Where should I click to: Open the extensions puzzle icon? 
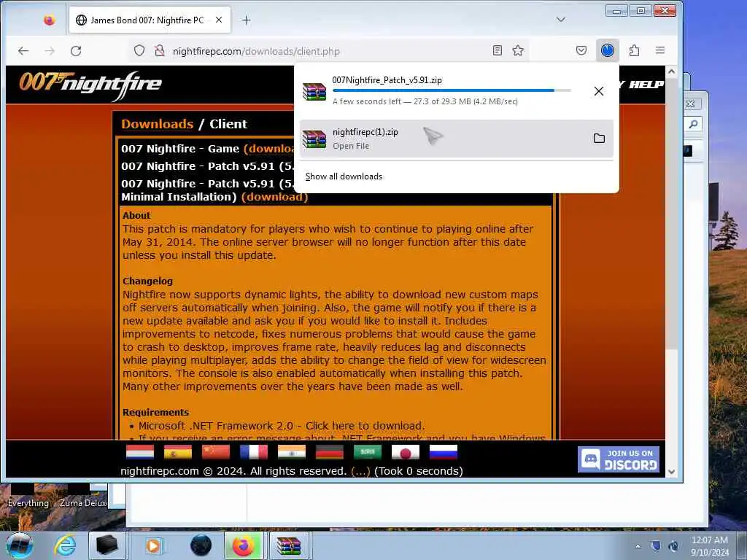tap(634, 50)
